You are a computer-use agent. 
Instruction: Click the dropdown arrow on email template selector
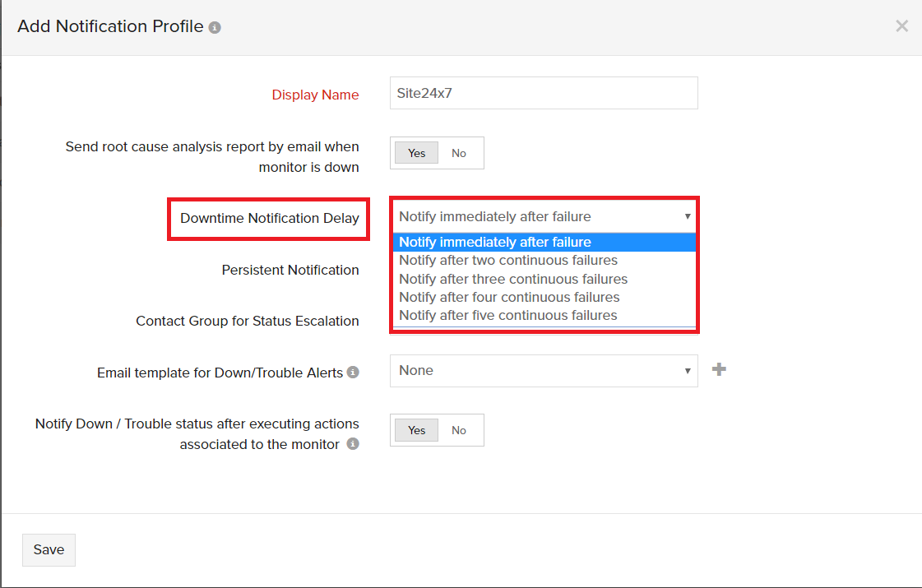tap(688, 371)
